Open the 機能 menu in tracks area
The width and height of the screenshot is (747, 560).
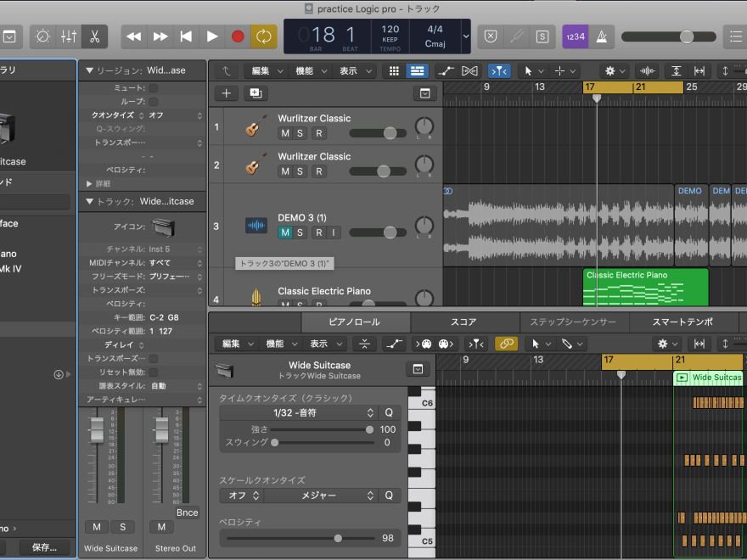click(x=310, y=71)
